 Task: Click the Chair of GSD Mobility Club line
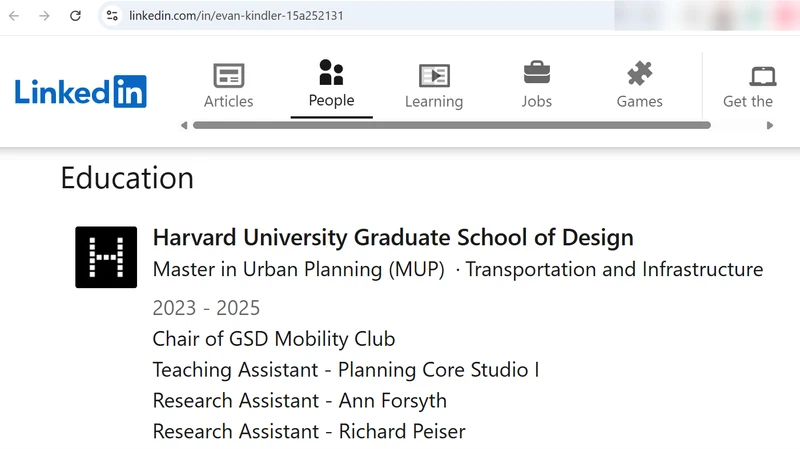pyautogui.click(x=274, y=339)
